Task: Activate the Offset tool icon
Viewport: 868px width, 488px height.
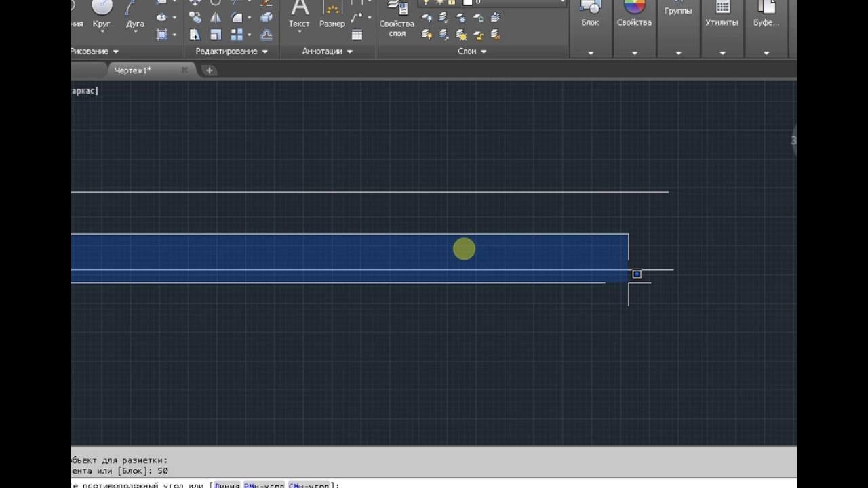Action: [x=267, y=35]
